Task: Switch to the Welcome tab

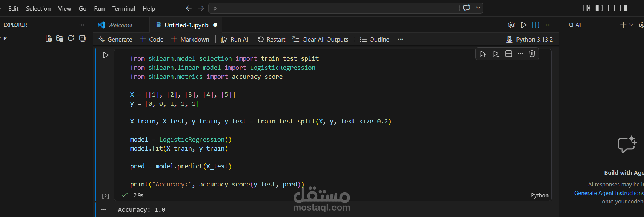Action: coord(121,25)
